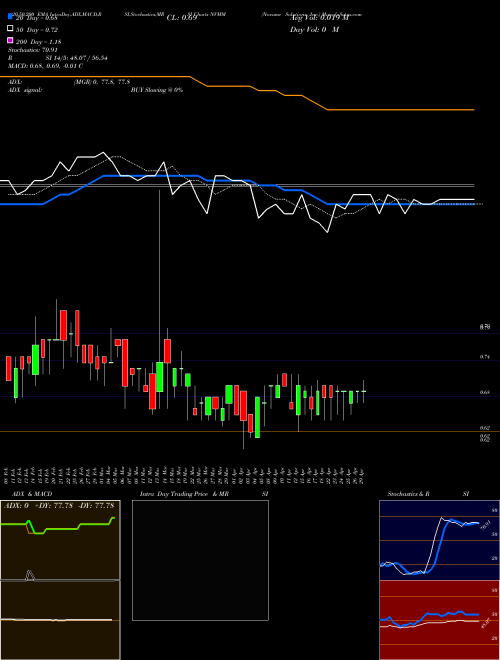This screenshot has height=660, width=500.
Task: Click the magenta 200 Day legend swatch
Action: point(10,40)
